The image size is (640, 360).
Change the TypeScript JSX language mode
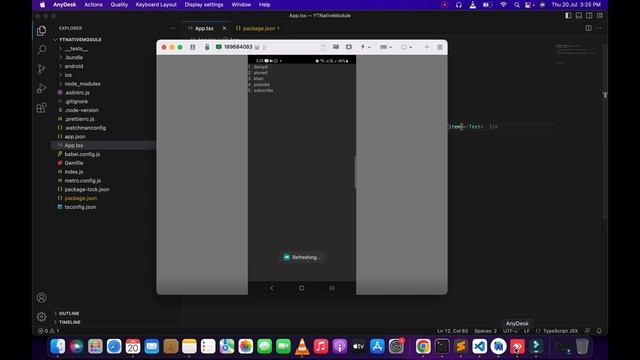coord(560,331)
